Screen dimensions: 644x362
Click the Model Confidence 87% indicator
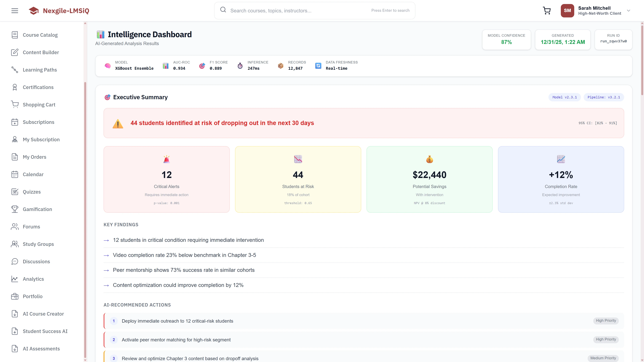(506, 40)
